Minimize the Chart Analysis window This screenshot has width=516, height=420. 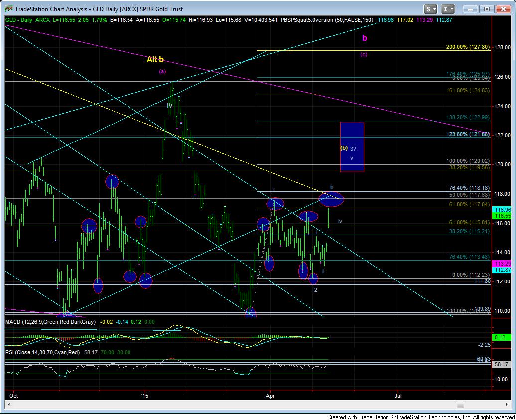470,9
